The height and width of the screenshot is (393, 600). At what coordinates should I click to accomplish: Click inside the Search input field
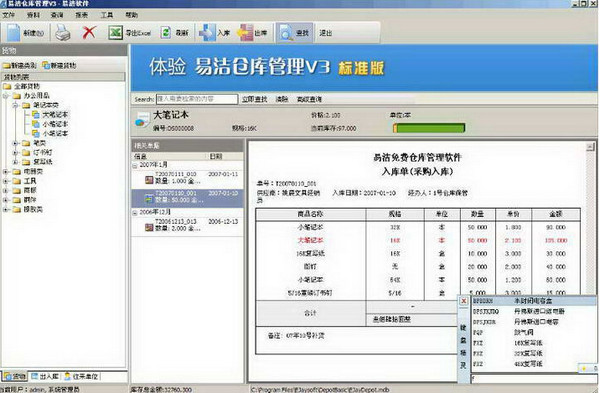click(x=197, y=99)
